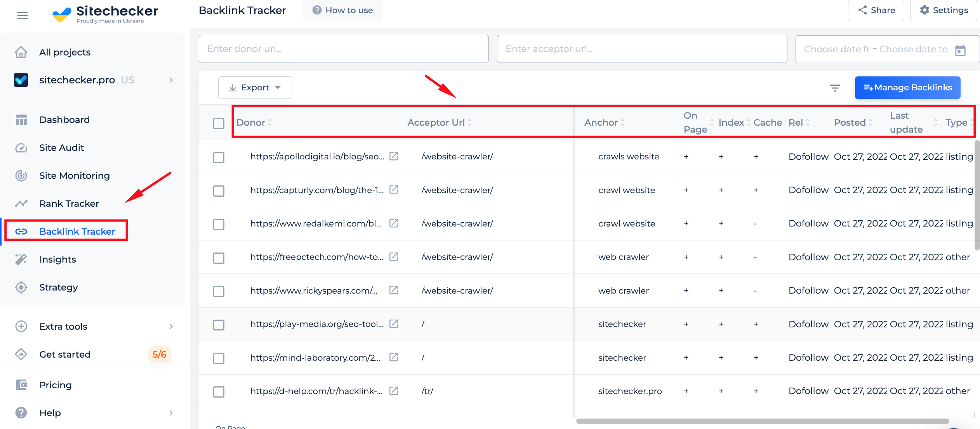Open apollodigital.io donor link externally
This screenshot has width=980, height=429.
tap(394, 156)
